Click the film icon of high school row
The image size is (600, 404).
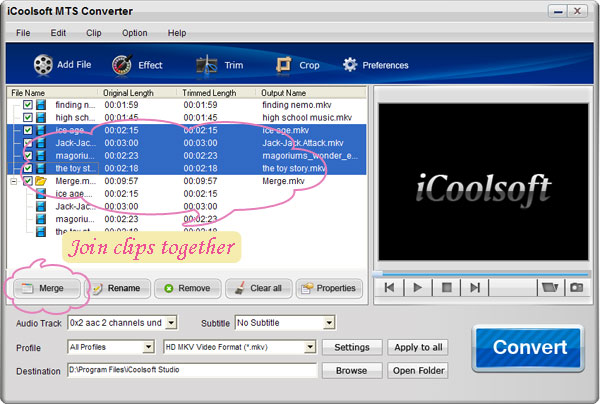coord(41,117)
